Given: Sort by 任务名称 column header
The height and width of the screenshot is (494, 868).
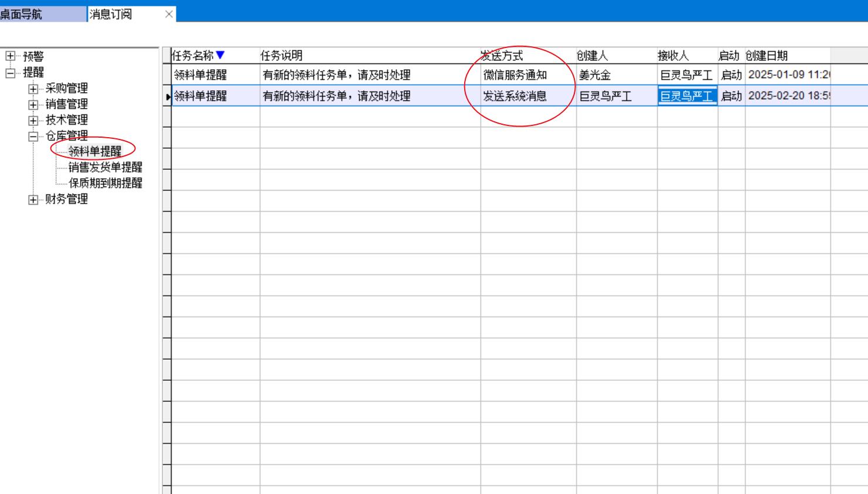Looking at the screenshot, I should (193, 56).
